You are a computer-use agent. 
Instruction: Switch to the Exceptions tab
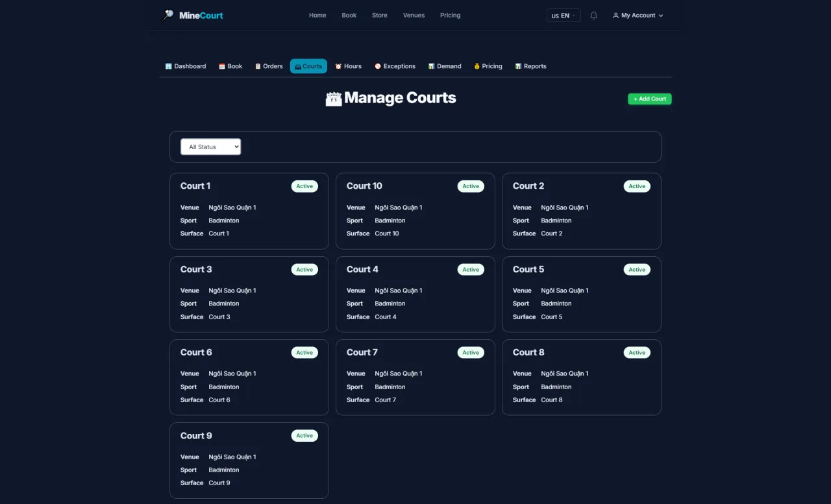tap(395, 66)
